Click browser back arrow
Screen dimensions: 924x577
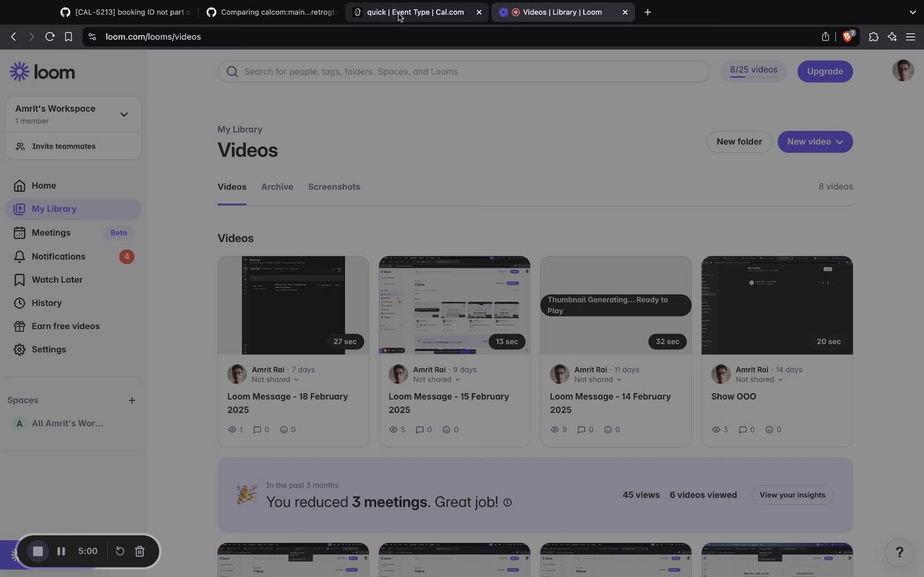pos(14,36)
